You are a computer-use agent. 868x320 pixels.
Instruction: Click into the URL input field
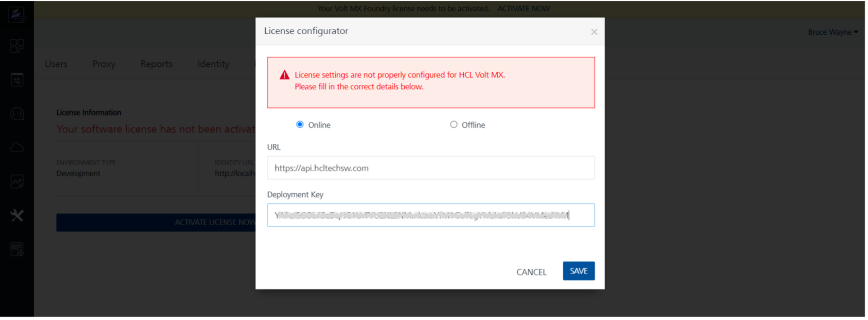click(x=431, y=168)
